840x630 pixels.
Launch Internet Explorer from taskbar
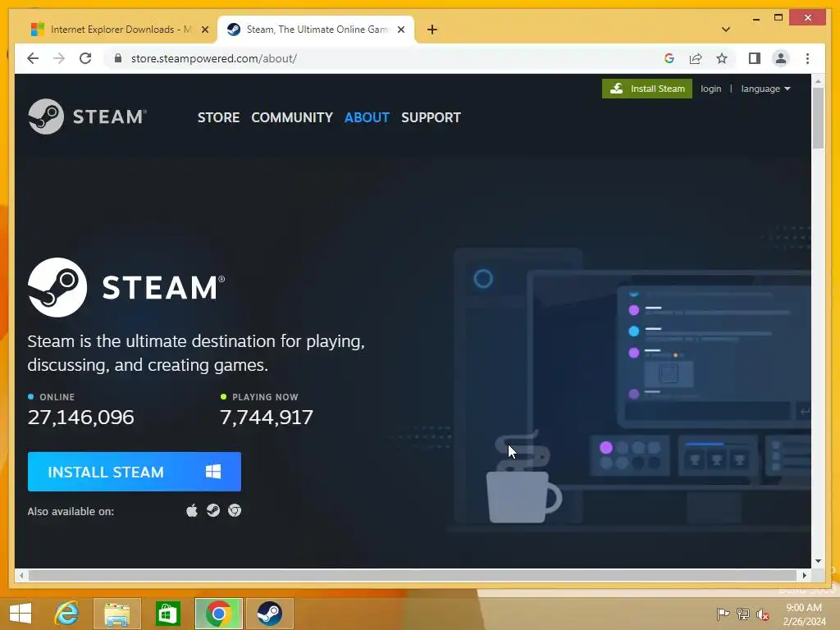click(67, 614)
